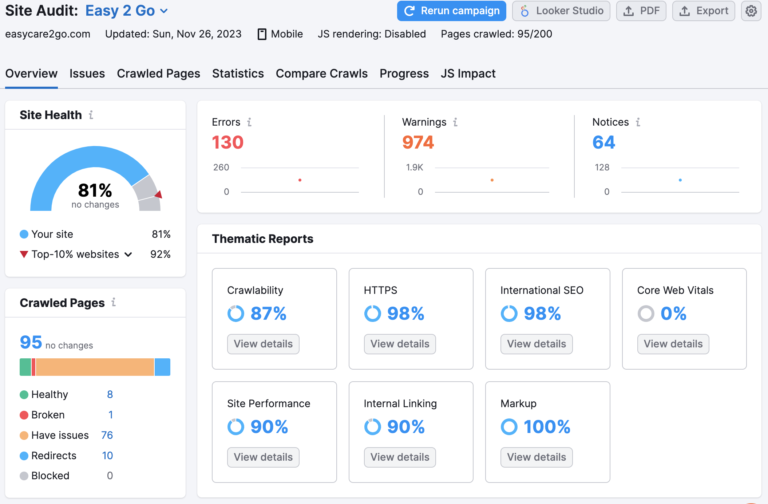Click the Site Health info icon
Screen dimensions: 768x504
pyautogui.click(x=91, y=115)
